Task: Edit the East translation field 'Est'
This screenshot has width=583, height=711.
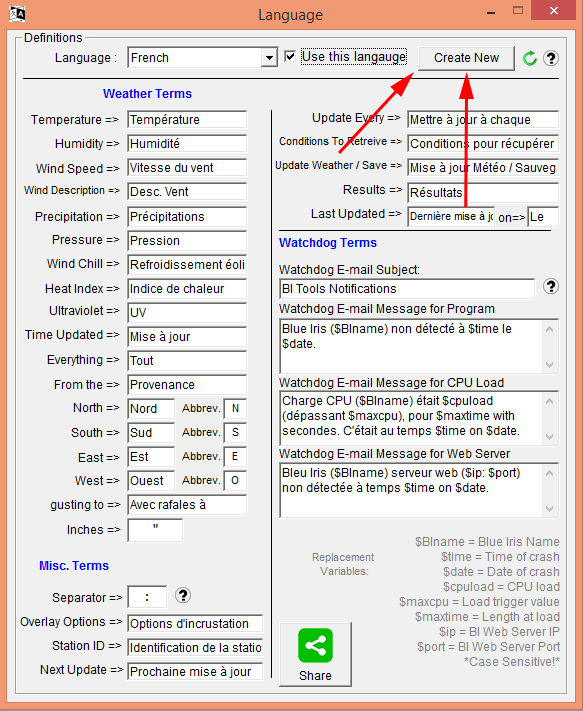Action: 151,457
